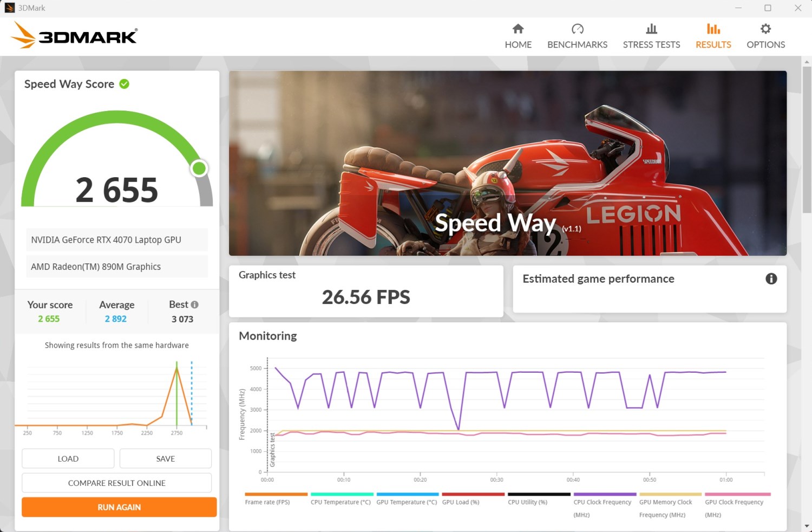Viewport: 812px width, 532px height.
Task: Click the orange peak in the score distribution chart
Action: pos(176,370)
